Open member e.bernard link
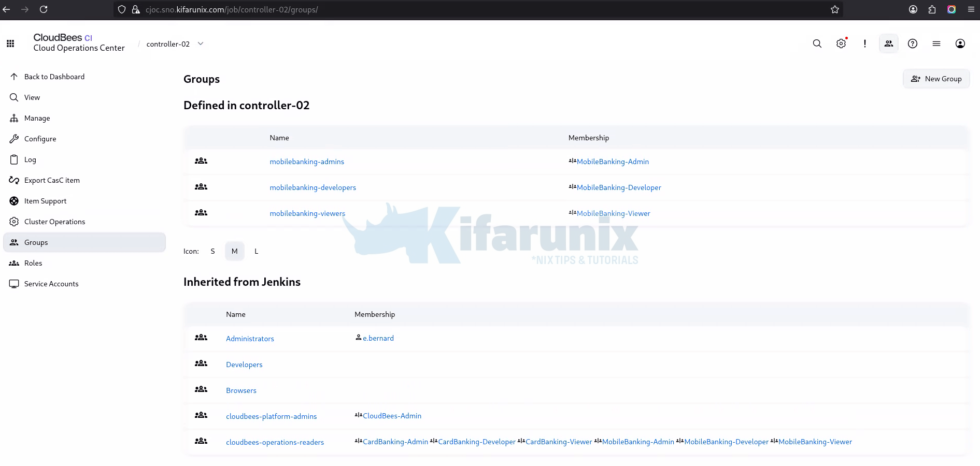The image size is (980, 466). pos(378,338)
